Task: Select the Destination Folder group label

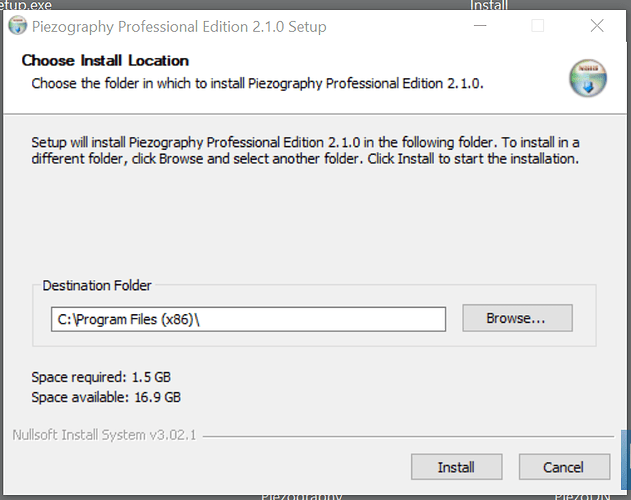Action: pos(97,285)
